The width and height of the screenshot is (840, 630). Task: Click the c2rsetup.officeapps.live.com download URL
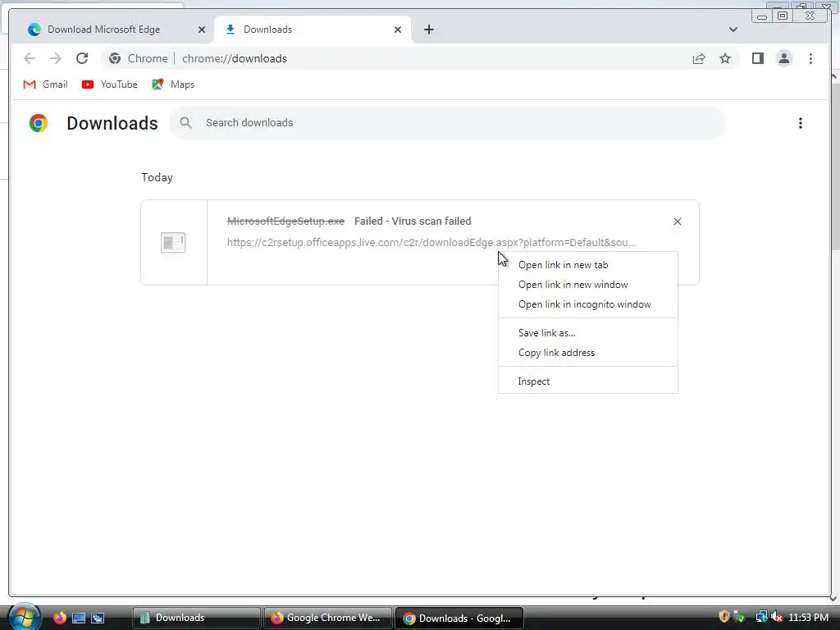click(431, 242)
